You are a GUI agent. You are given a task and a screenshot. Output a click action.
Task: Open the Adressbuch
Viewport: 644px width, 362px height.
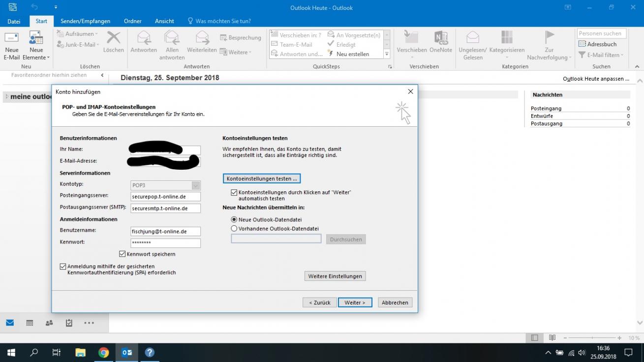[x=597, y=44]
